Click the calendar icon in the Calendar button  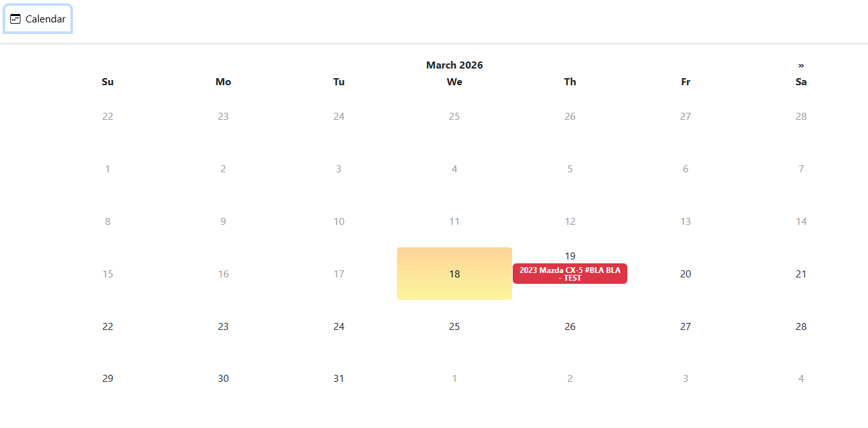click(x=15, y=19)
